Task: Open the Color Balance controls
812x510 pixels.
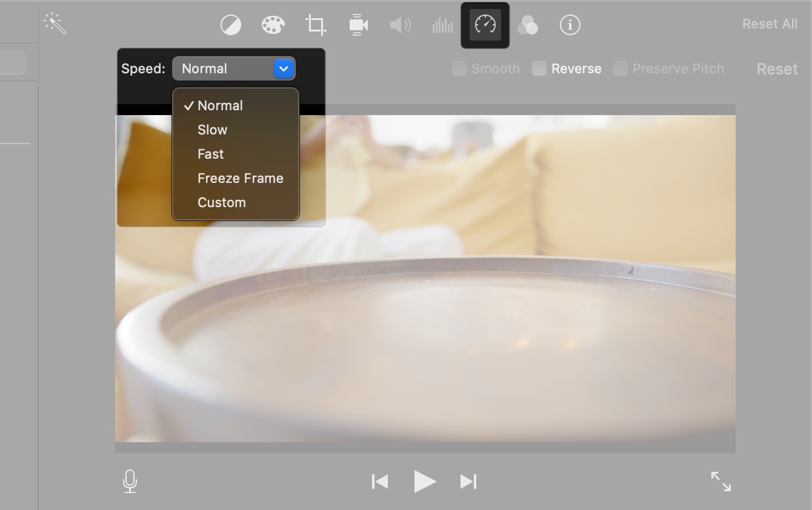Action: pos(230,25)
